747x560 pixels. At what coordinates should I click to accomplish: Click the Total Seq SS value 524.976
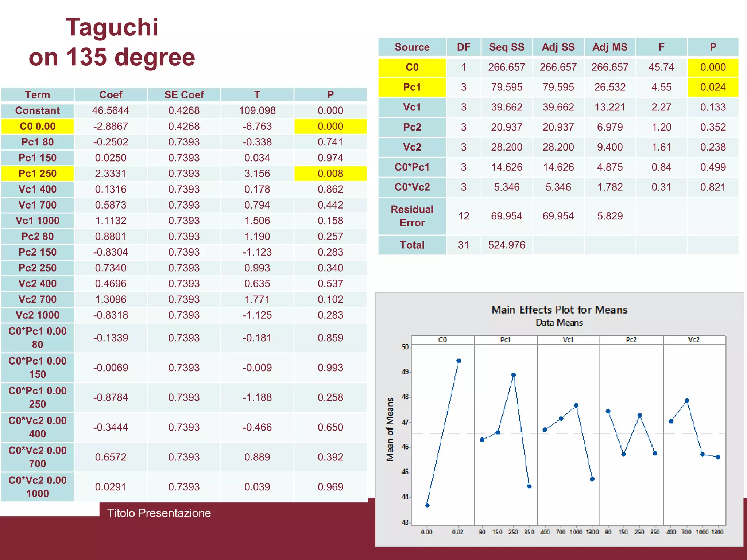(507, 245)
